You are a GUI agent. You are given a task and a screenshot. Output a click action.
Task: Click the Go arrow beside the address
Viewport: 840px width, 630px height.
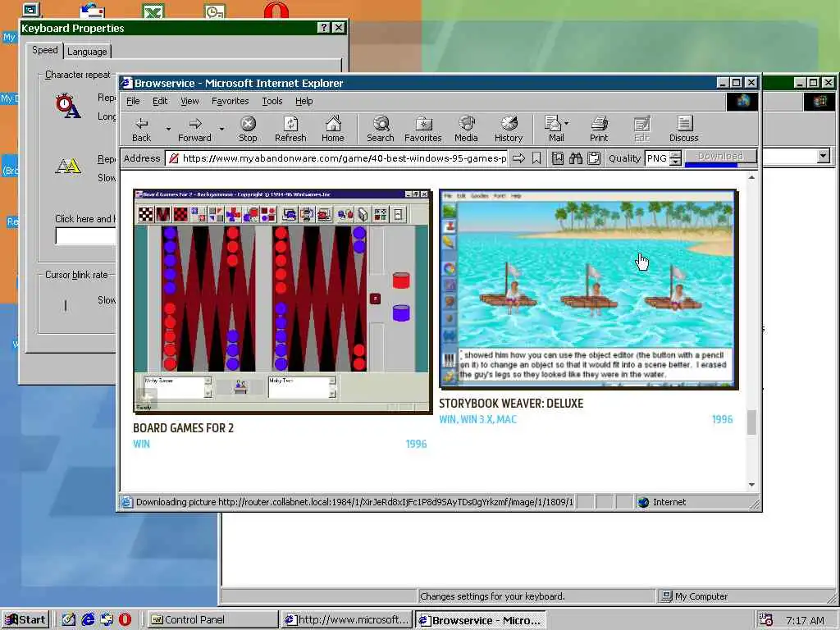coord(518,158)
